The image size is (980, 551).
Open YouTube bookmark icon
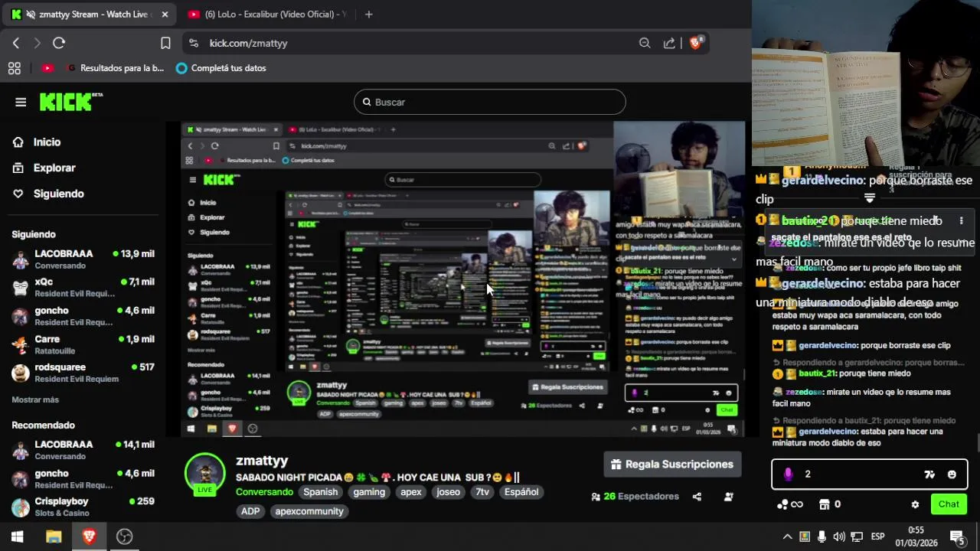click(47, 68)
